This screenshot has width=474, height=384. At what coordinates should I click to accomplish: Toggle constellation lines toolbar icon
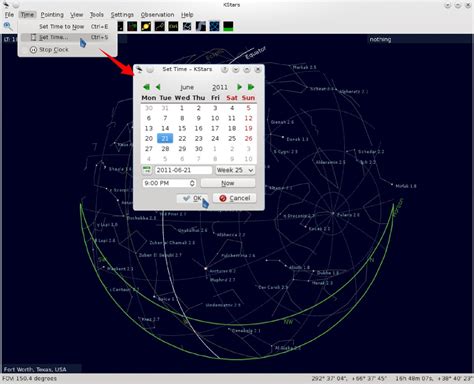coord(159,26)
